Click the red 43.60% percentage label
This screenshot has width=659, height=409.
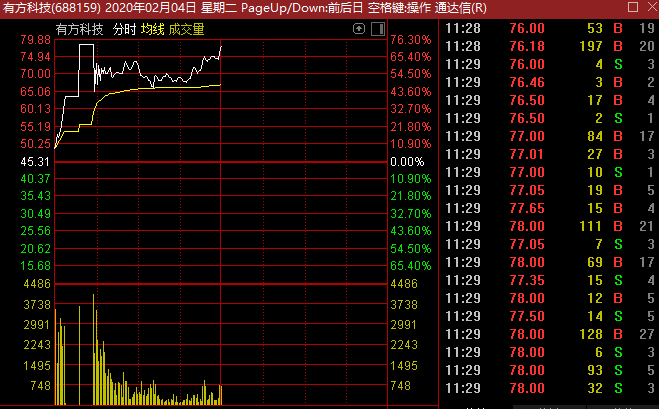pos(411,92)
